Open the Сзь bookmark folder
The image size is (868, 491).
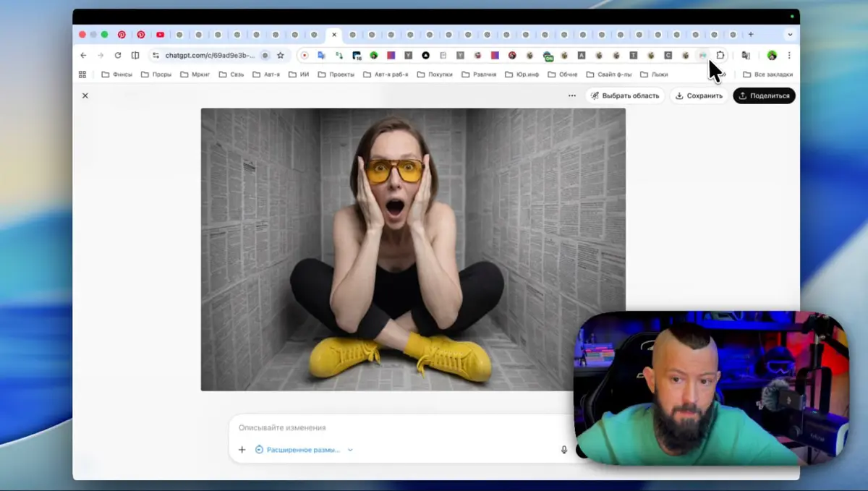[x=232, y=74]
